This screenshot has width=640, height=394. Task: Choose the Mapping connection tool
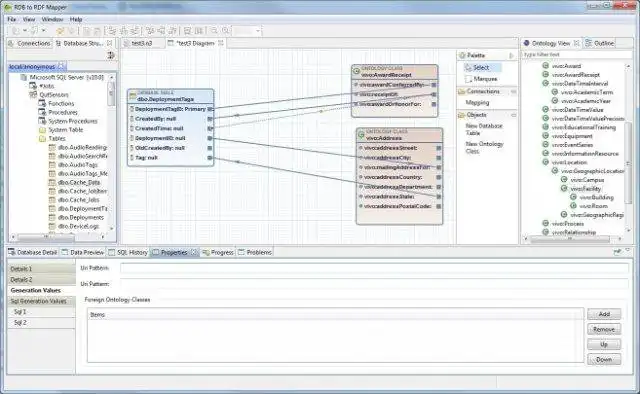(477, 102)
